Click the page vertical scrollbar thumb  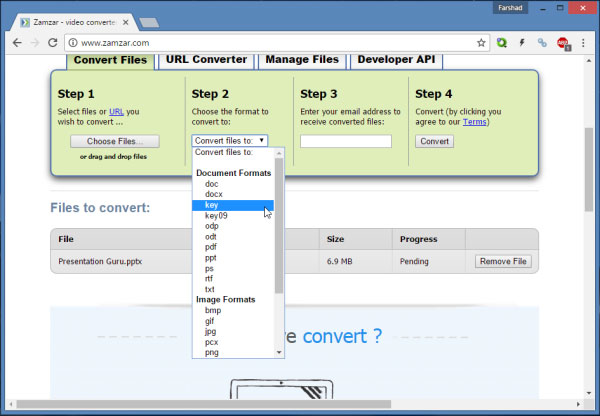click(589, 169)
